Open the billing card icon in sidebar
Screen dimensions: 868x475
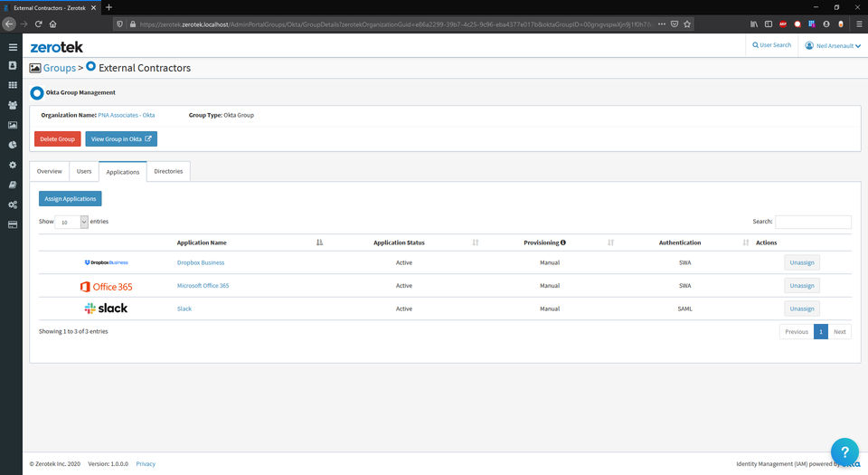(13, 224)
